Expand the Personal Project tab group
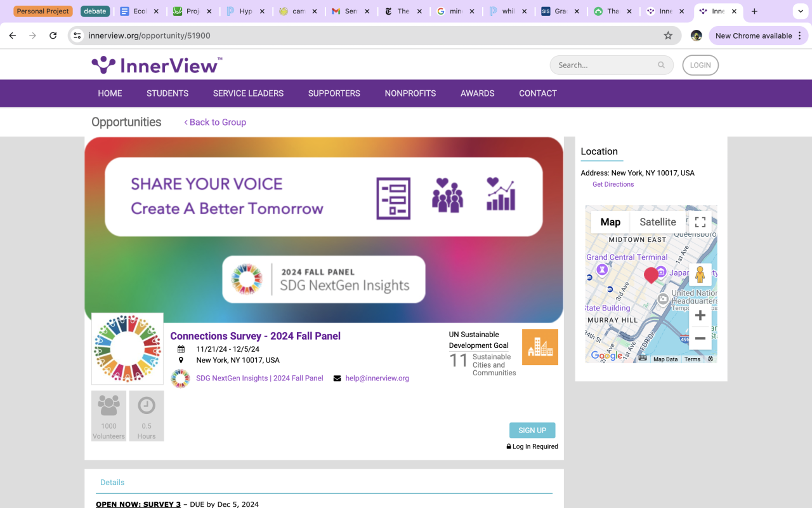 (43, 11)
